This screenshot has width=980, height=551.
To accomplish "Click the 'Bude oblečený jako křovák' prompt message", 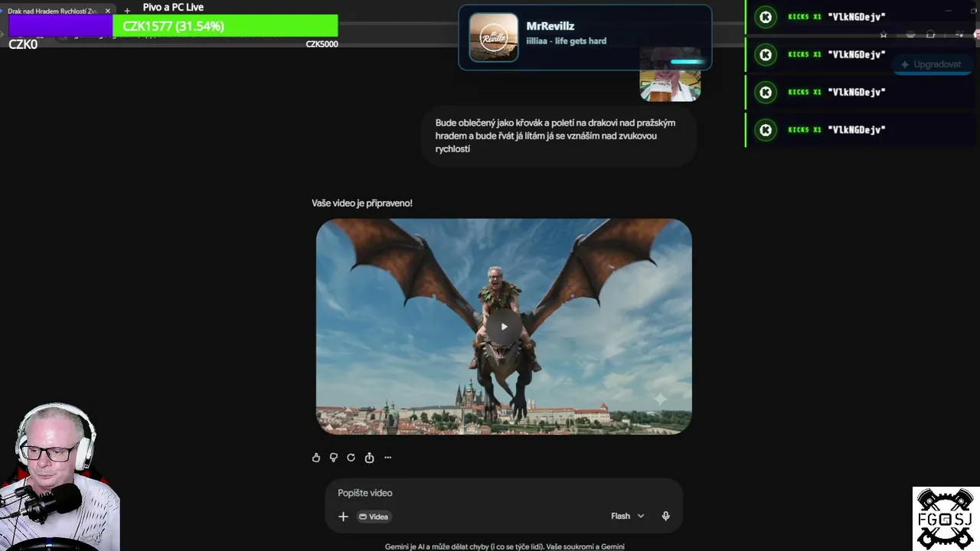I will tap(558, 135).
